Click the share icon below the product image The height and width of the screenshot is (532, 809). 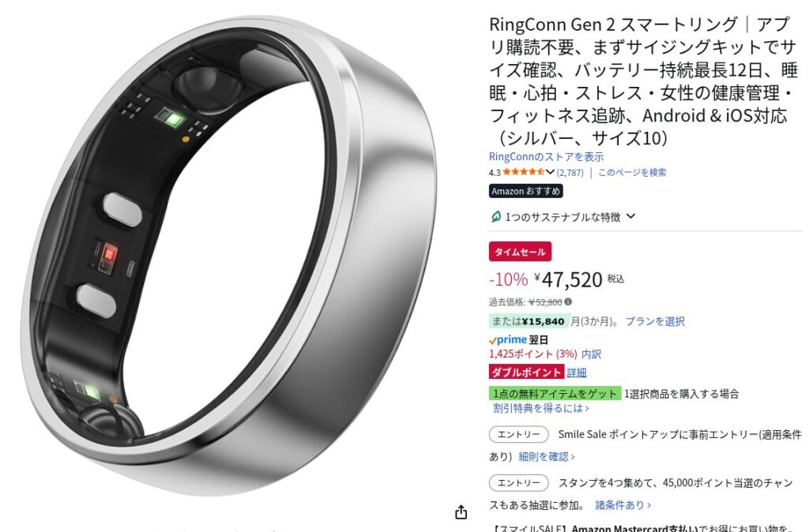click(461, 512)
